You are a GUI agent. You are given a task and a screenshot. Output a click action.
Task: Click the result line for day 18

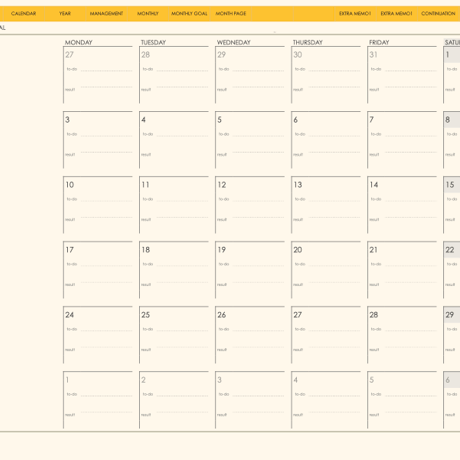pos(182,282)
